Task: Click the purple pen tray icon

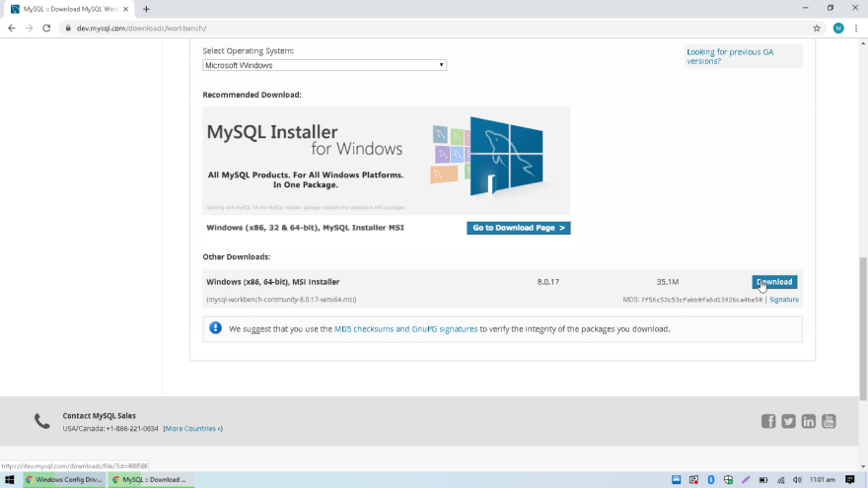Action: 746,480
